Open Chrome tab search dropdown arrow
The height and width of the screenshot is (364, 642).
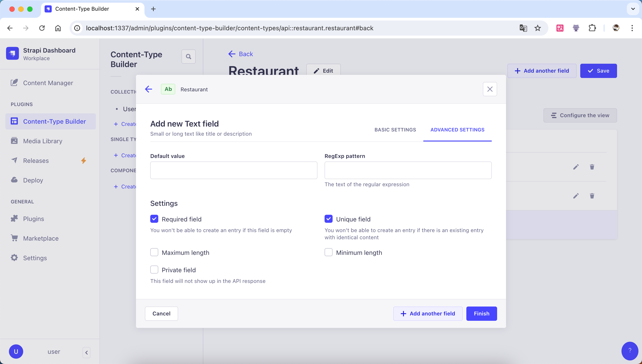633,9
